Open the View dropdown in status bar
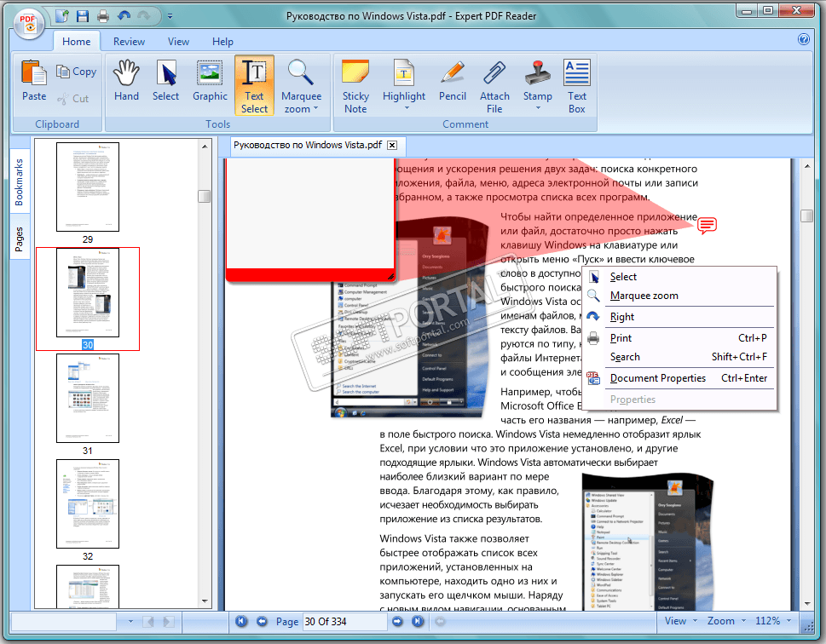826x644 pixels. (x=680, y=621)
